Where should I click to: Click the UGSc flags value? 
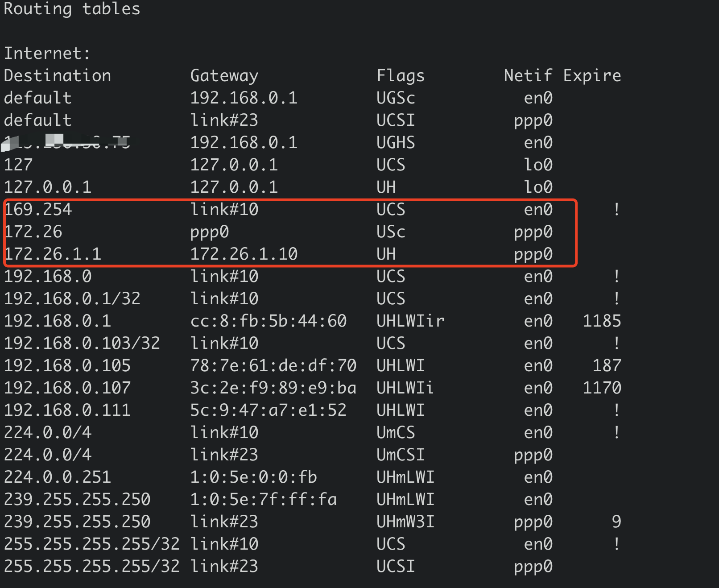click(396, 98)
